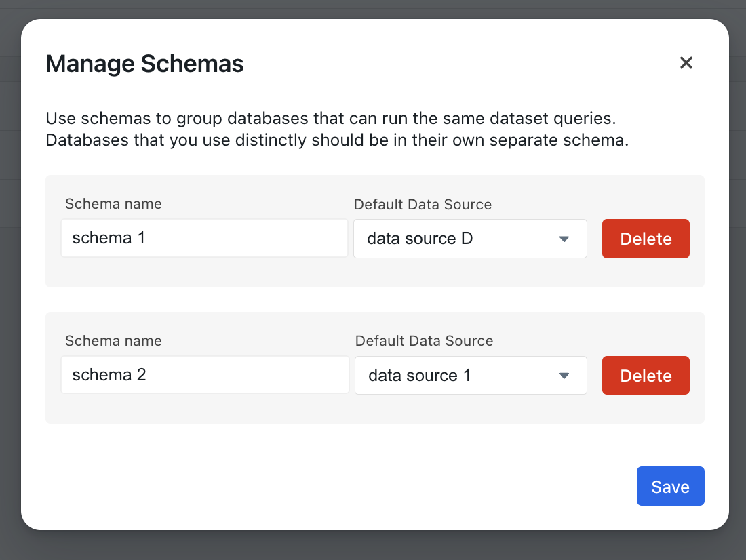Expand the Default Data Source selector for schema 1
Screen dimensions: 746x560
[x=471, y=239]
